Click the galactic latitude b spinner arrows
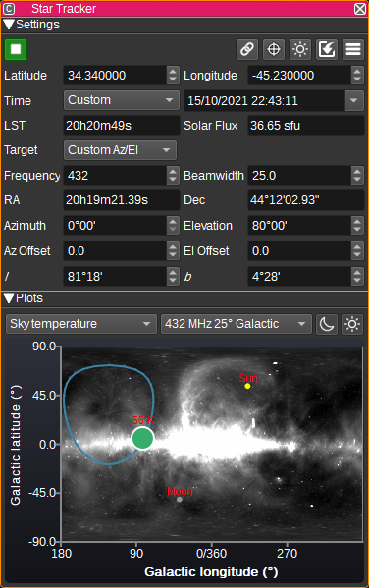Viewport: 369px width, 588px height. (357, 277)
